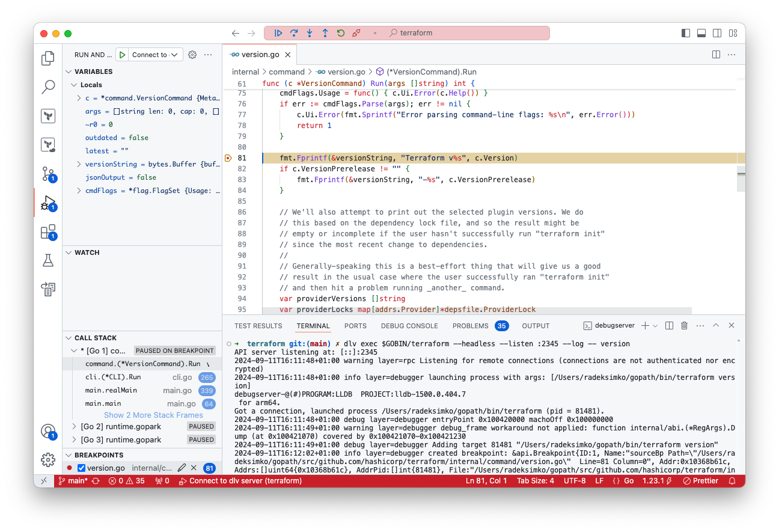Continue execution in the debug toolbar
This screenshot has height=532, width=779.
point(278,33)
